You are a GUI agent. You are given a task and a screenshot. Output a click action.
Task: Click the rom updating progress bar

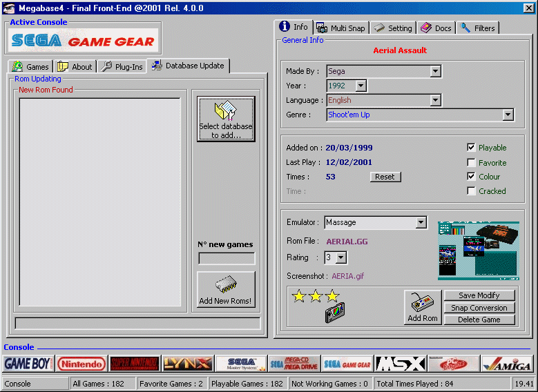click(137, 324)
